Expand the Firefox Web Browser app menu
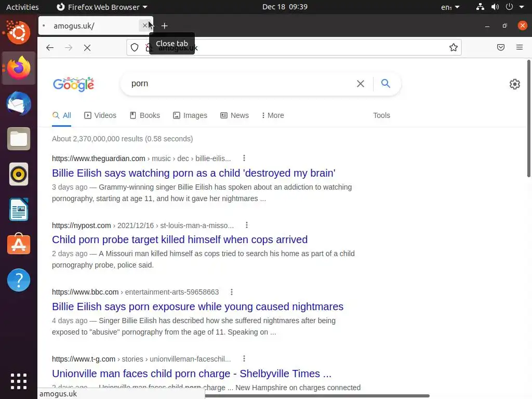This screenshot has width=532, height=399. 102,7
